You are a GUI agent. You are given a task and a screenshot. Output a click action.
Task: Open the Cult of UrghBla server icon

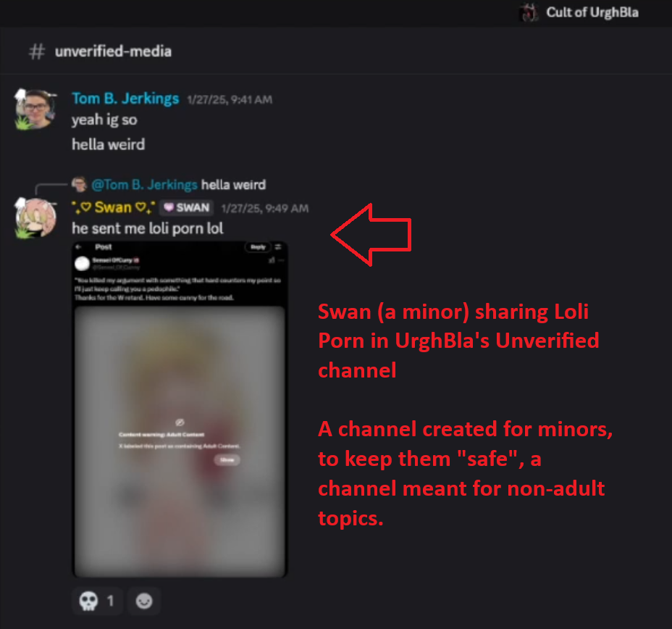tap(529, 12)
